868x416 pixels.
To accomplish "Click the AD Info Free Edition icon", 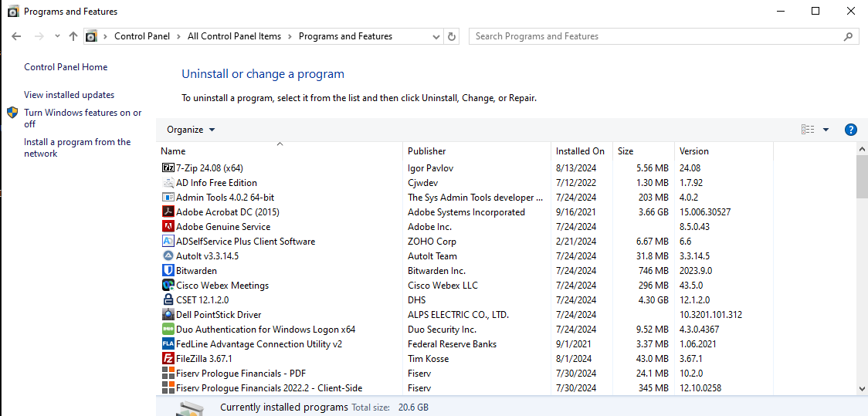I will click(x=168, y=183).
